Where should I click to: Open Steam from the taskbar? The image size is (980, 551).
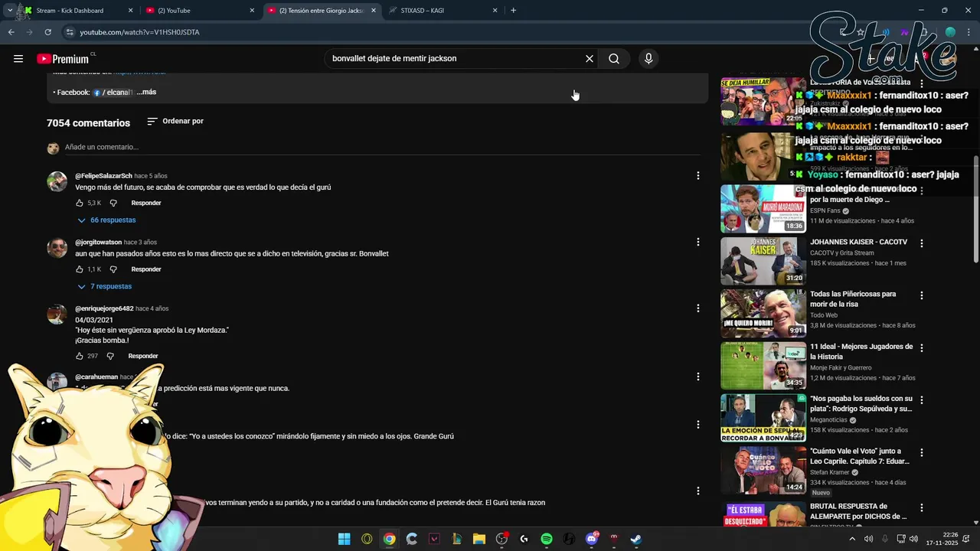(x=636, y=539)
